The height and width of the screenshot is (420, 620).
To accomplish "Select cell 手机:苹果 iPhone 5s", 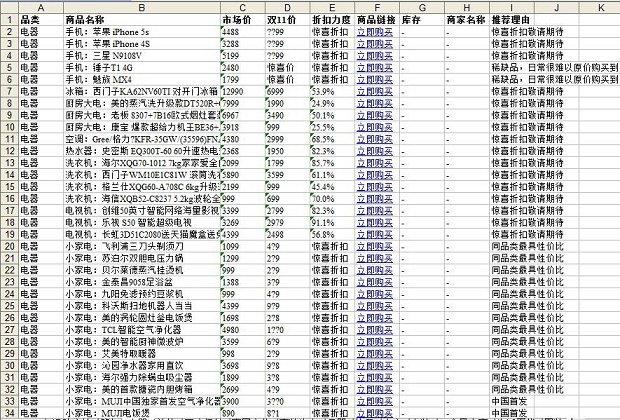I will click(142, 32).
